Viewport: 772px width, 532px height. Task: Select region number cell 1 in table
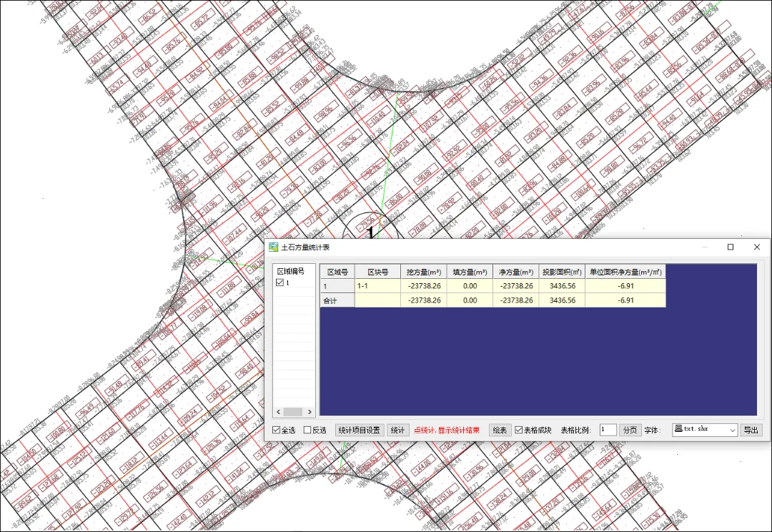coord(337,286)
